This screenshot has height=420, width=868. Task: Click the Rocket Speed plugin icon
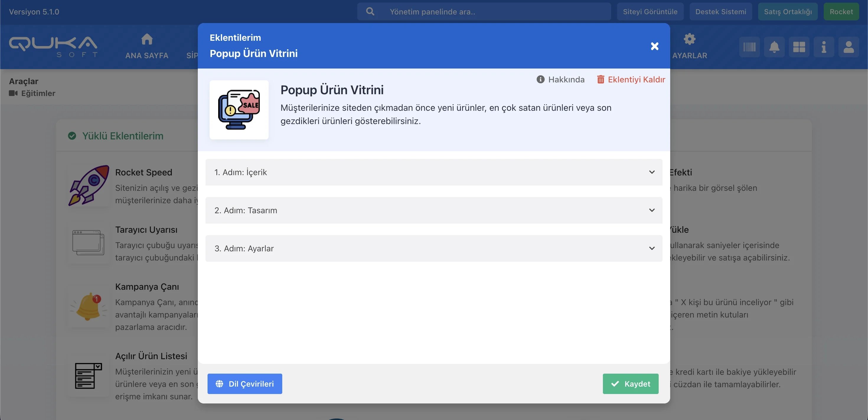89,185
